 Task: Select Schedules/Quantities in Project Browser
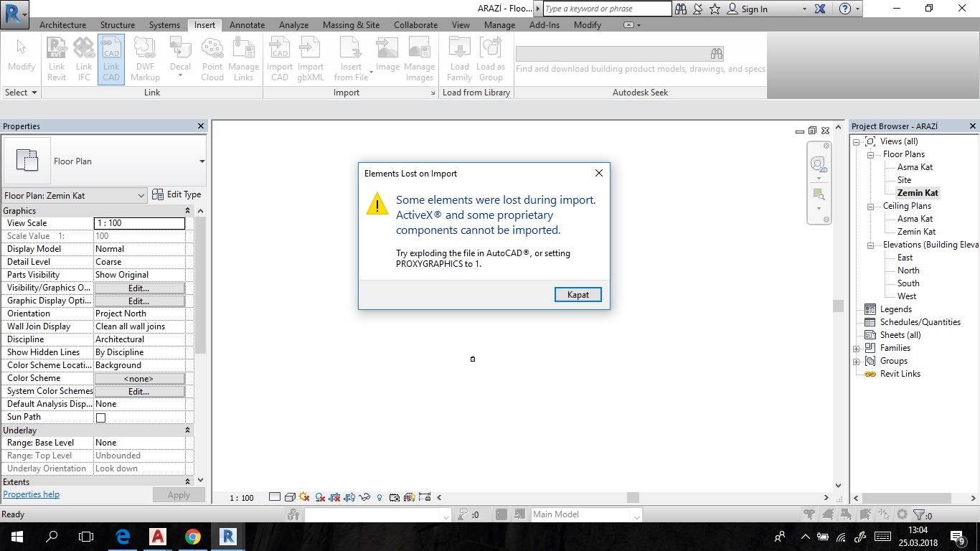click(x=920, y=322)
